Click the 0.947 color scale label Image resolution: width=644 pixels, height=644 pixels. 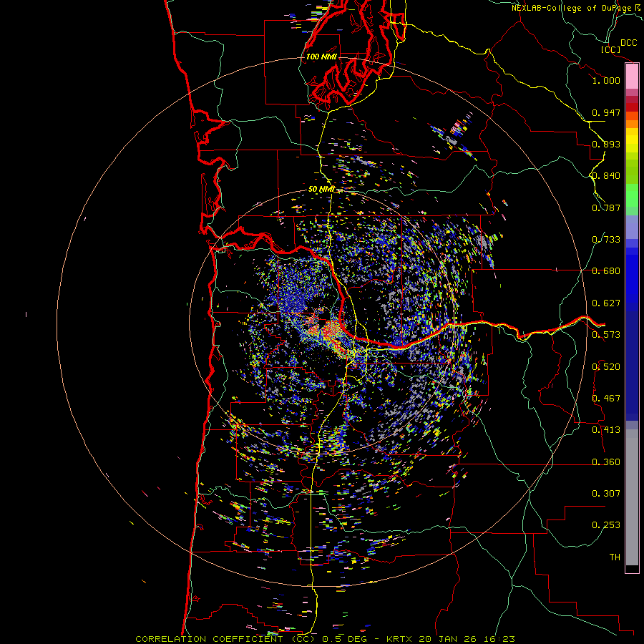606,112
